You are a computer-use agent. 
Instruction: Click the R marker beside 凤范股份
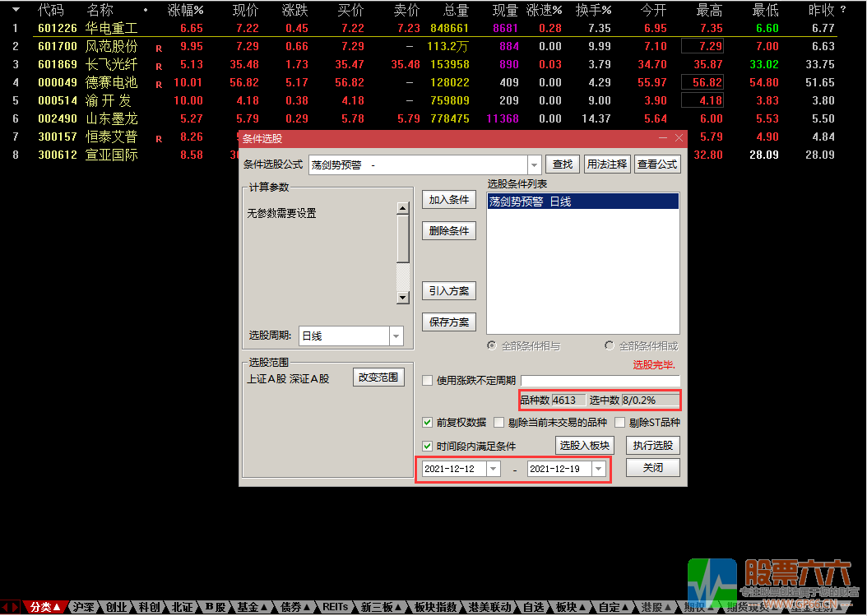[x=159, y=49]
